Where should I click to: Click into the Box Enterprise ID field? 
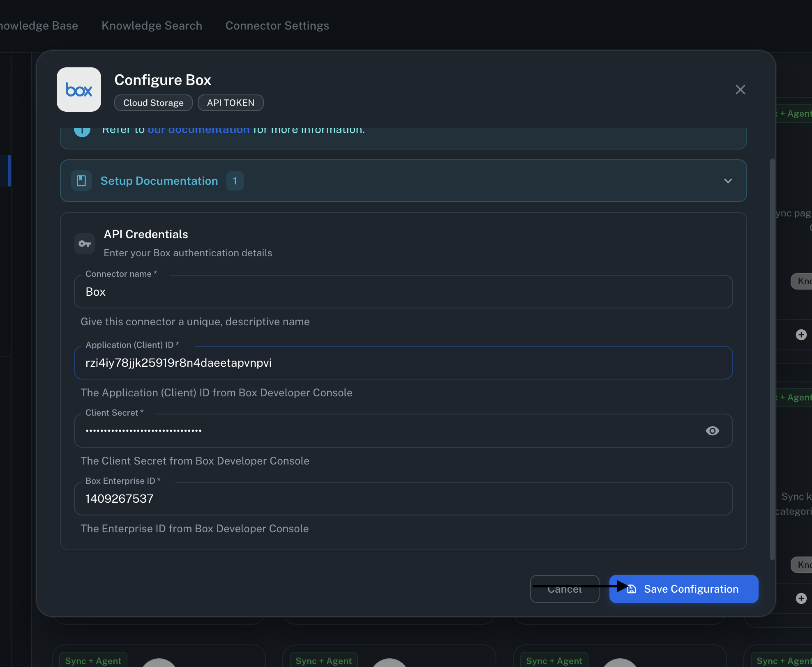click(403, 499)
